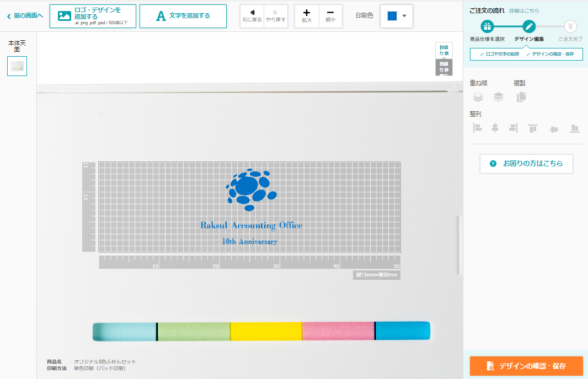The image size is (588, 379).
Task: Click the 商品仕様を選択 step label
Action: tap(487, 39)
